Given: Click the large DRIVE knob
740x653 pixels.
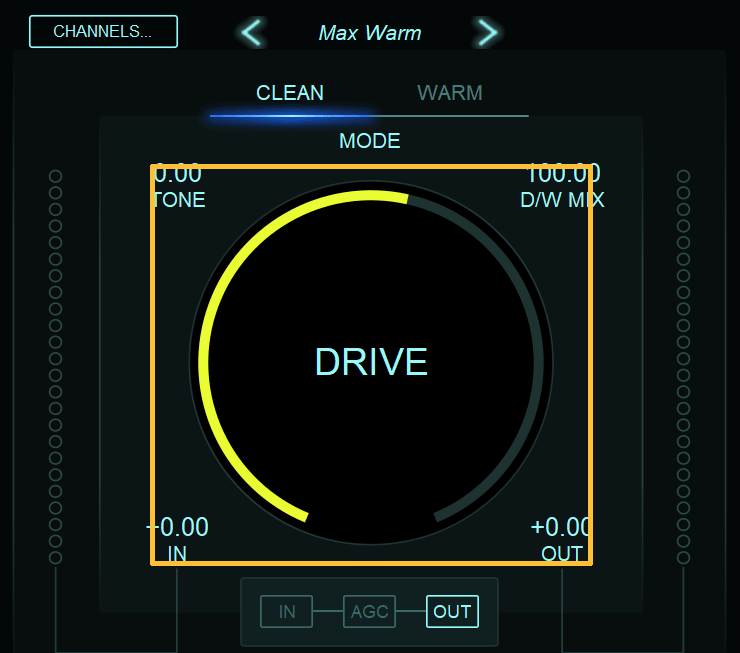Looking at the screenshot, I should click(x=371, y=362).
